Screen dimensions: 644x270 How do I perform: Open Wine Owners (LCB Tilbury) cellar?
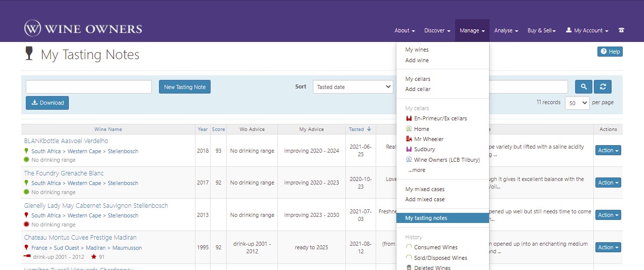440,159
